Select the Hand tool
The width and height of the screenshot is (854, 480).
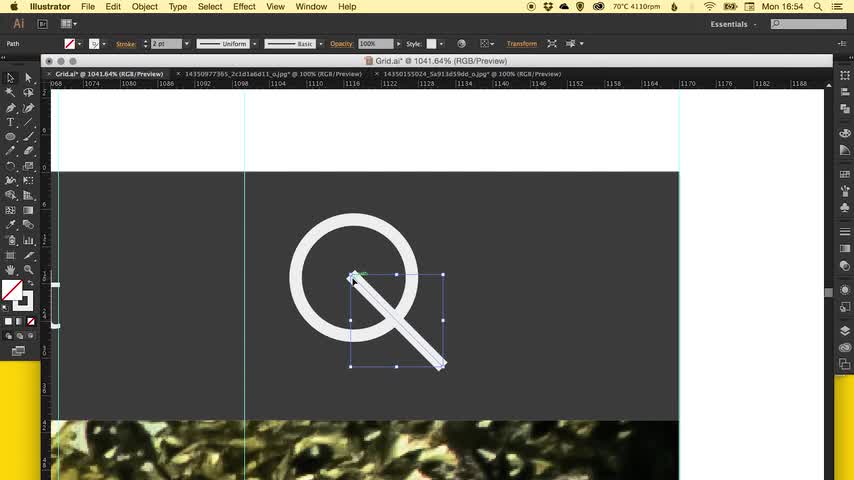10,270
